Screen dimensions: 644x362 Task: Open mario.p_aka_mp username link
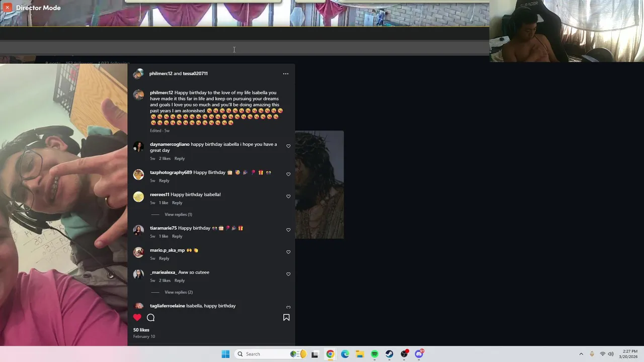[168, 250]
